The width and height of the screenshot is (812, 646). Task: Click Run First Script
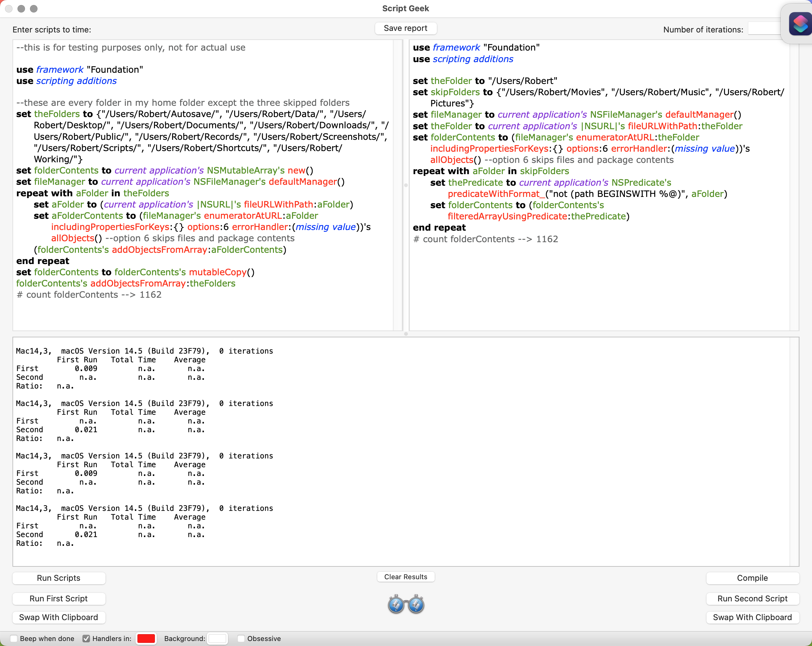click(x=59, y=599)
